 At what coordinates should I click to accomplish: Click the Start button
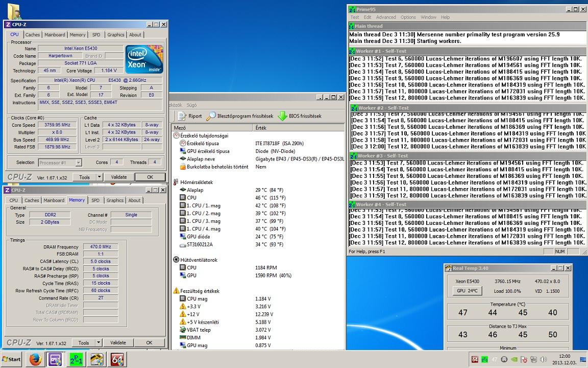11,359
